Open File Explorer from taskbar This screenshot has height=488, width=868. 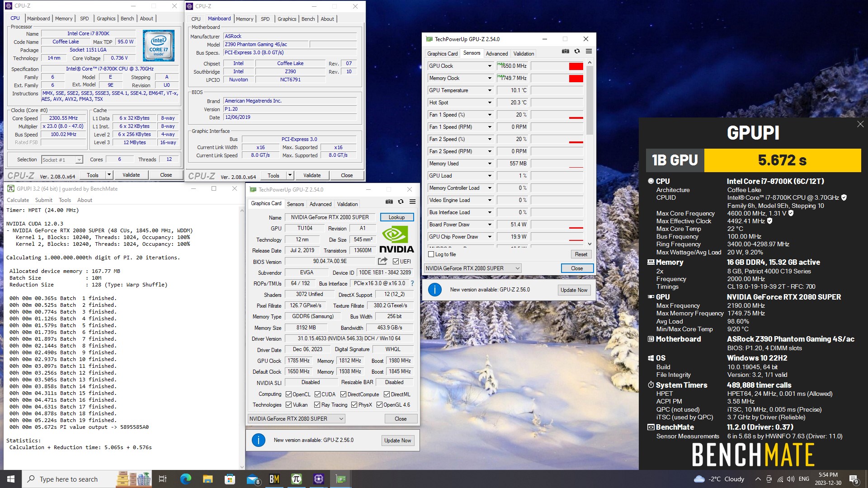pyautogui.click(x=208, y=479)
